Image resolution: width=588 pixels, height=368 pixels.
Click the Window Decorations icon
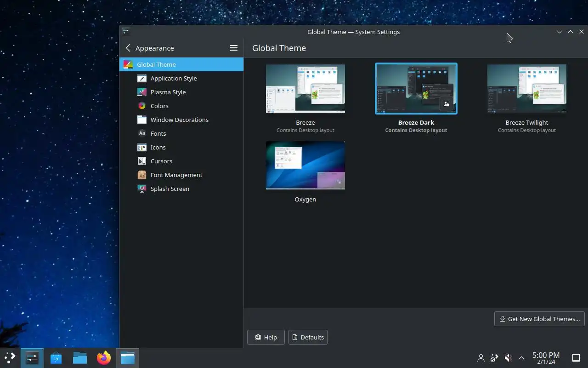142,120
